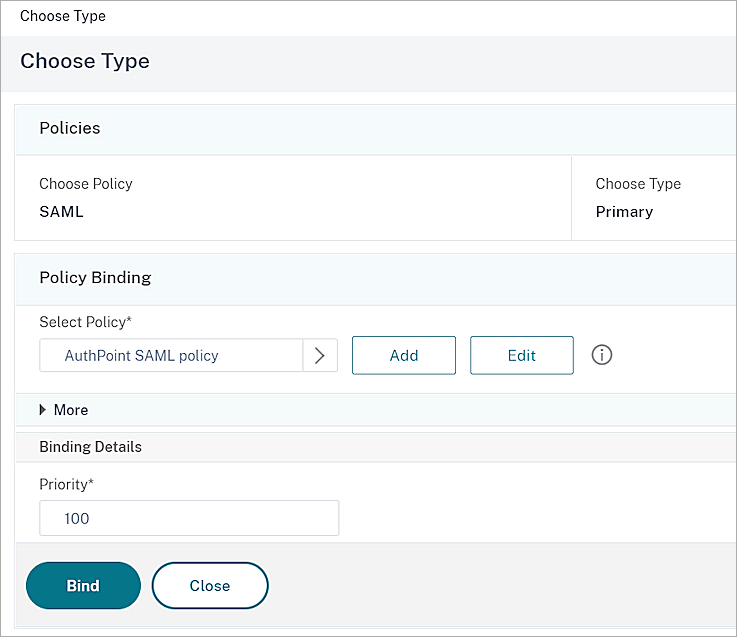Bind the selected policy
This screenshot has width=737, height=637.
point(83,586)
